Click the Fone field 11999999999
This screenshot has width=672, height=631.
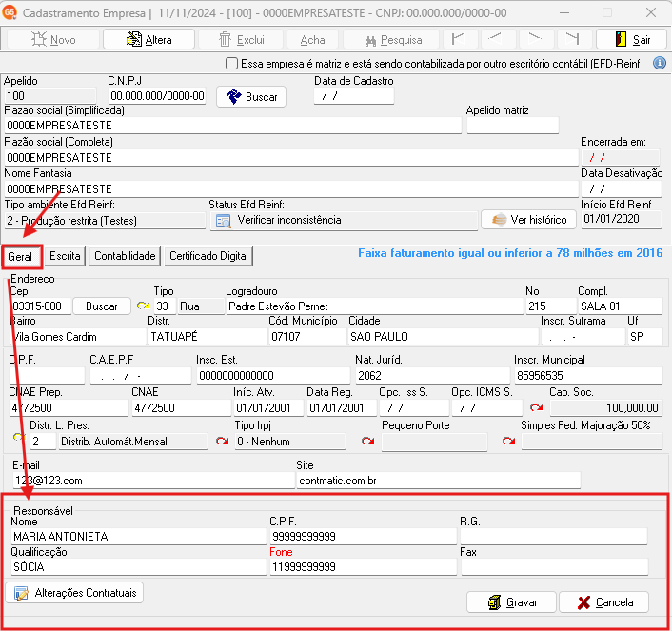click(363, 566)
